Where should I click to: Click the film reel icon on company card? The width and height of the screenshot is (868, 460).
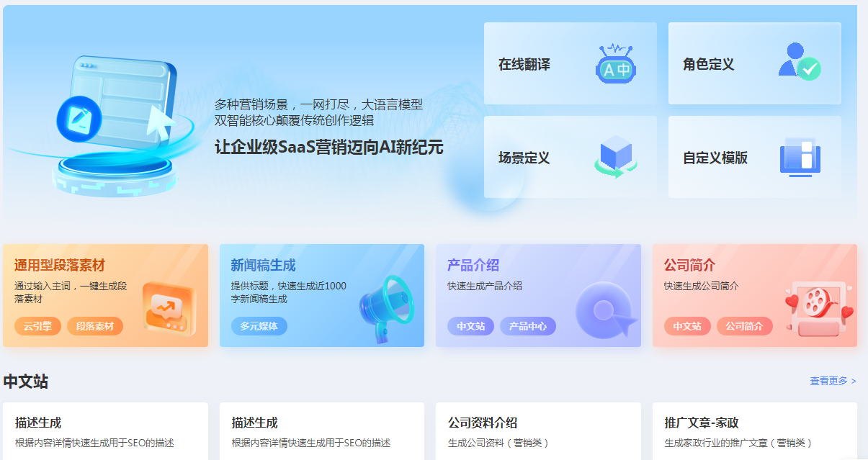[818, 306]
